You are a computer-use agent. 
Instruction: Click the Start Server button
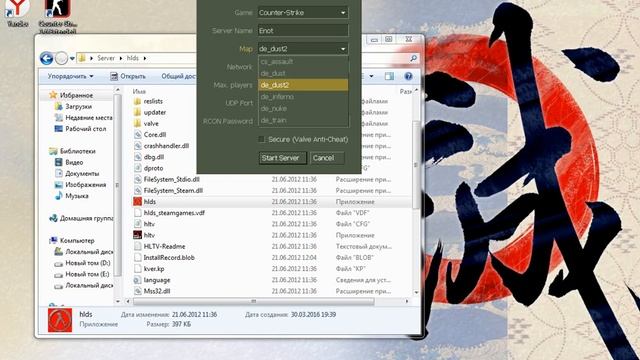pyautogui.click(x=282, y=158)
